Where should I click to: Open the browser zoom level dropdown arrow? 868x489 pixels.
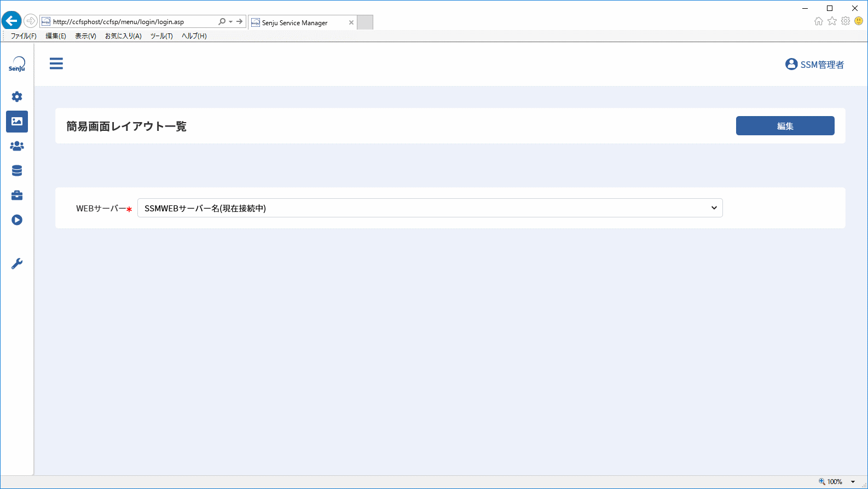click(853, 482)
